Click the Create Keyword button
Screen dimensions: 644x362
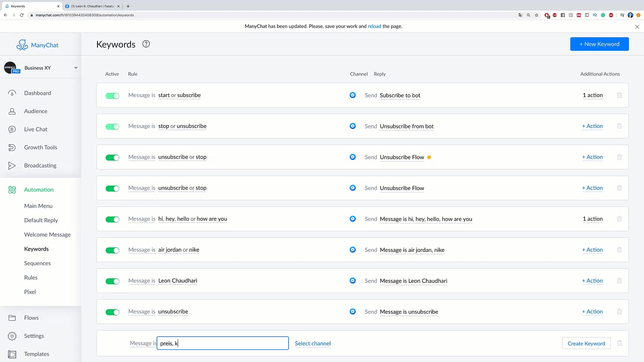tap(586, 343)
